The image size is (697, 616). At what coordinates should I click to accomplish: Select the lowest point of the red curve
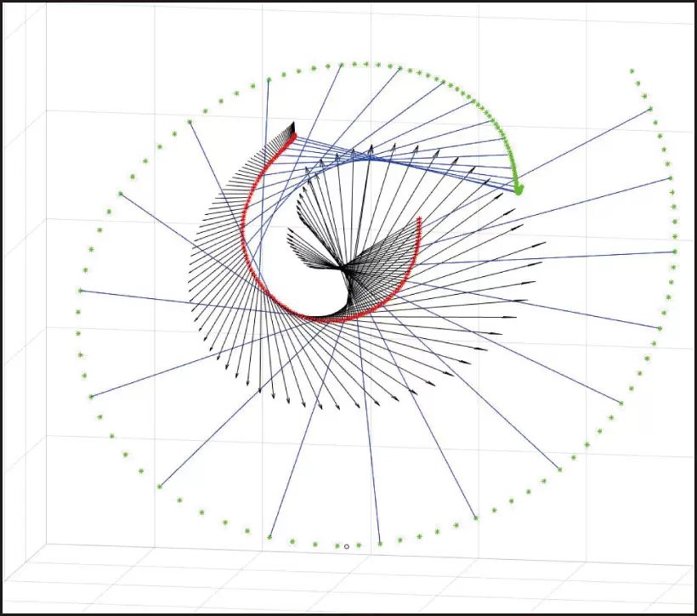click(327, 319)
